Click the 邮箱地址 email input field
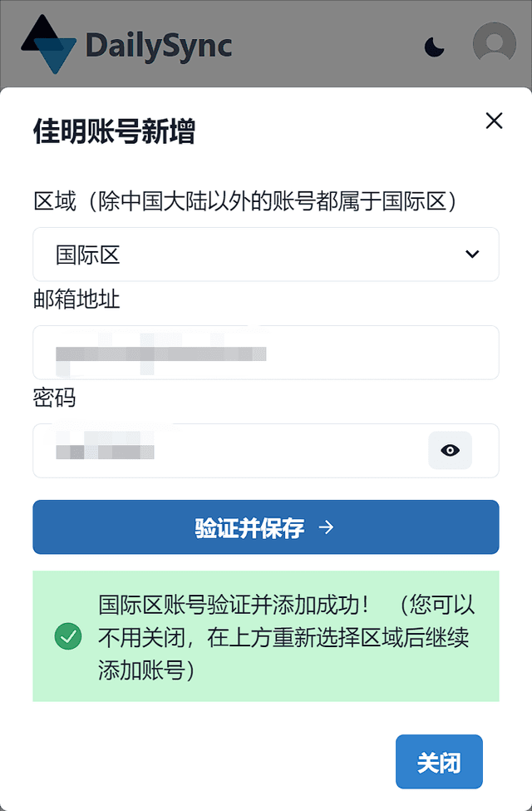 (266, 353)
